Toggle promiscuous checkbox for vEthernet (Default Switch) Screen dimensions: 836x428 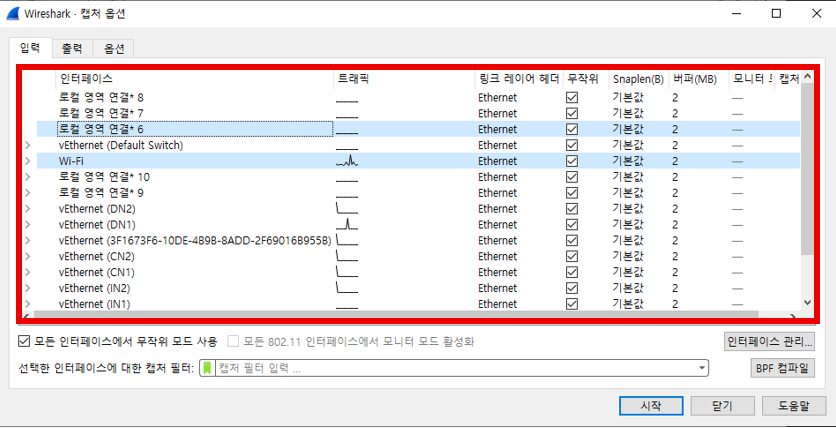[x=572, y=145]
